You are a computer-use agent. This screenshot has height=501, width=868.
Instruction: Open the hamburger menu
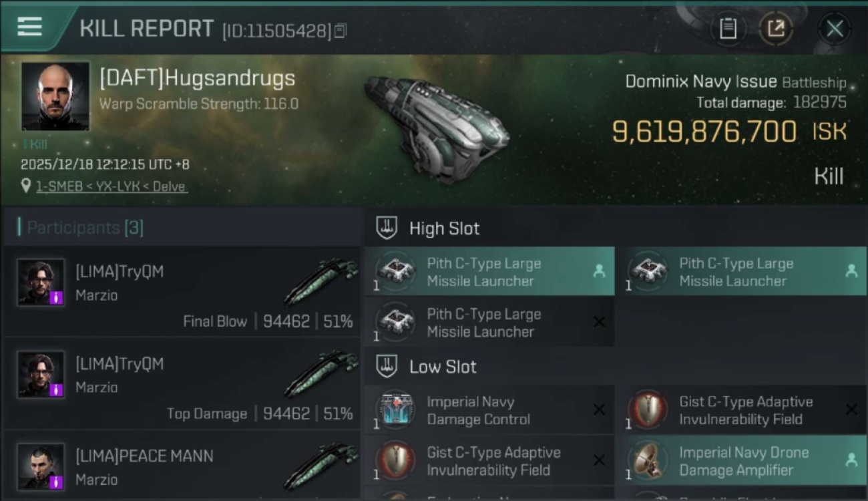(30, 27)
